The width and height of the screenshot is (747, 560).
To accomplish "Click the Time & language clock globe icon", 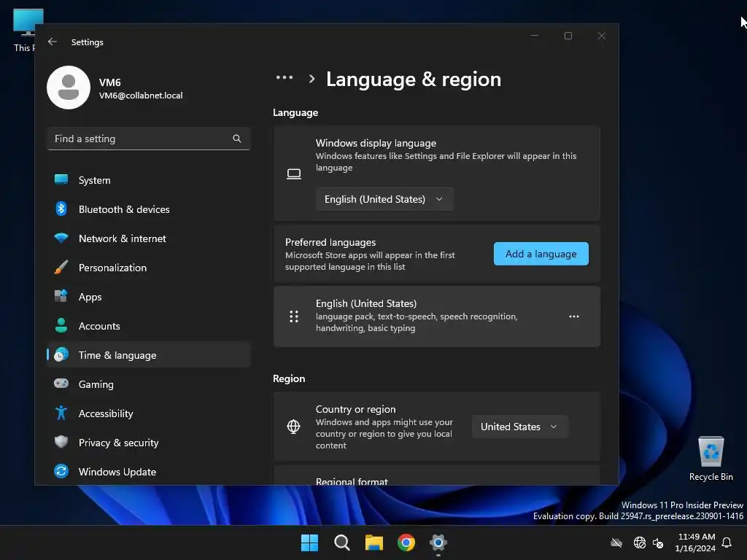I will [61, 355].
